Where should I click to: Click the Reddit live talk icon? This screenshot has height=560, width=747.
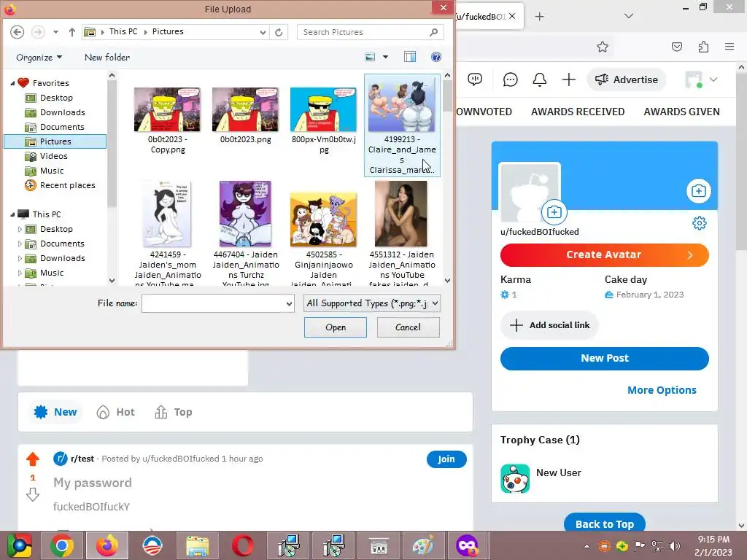(x=475, y=79)
